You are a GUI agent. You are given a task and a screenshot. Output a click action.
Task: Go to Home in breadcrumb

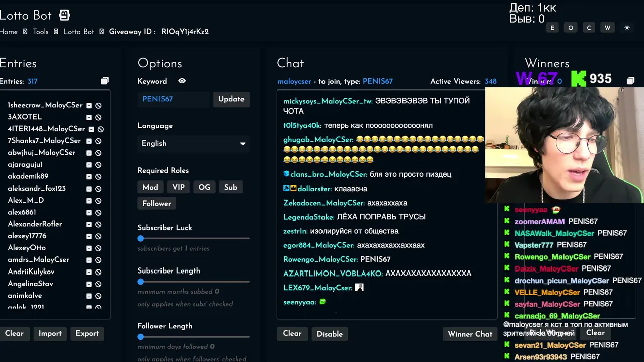[x=9, y=32]
